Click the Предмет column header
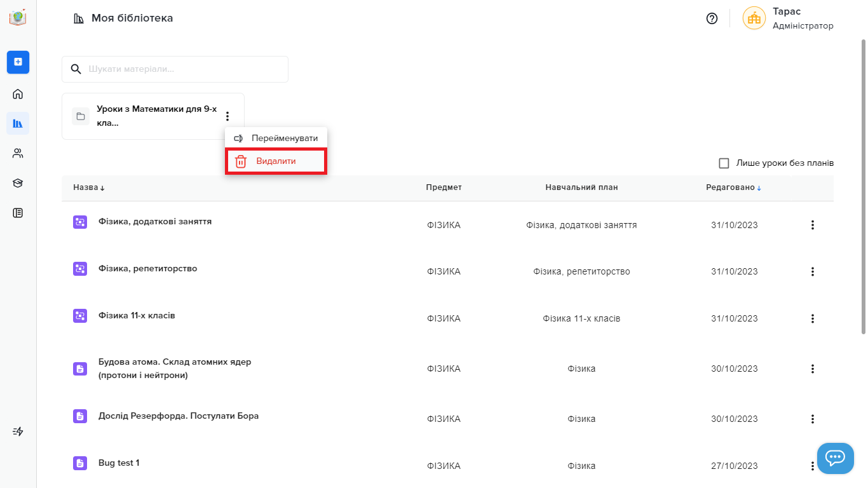 pos(444,187)
